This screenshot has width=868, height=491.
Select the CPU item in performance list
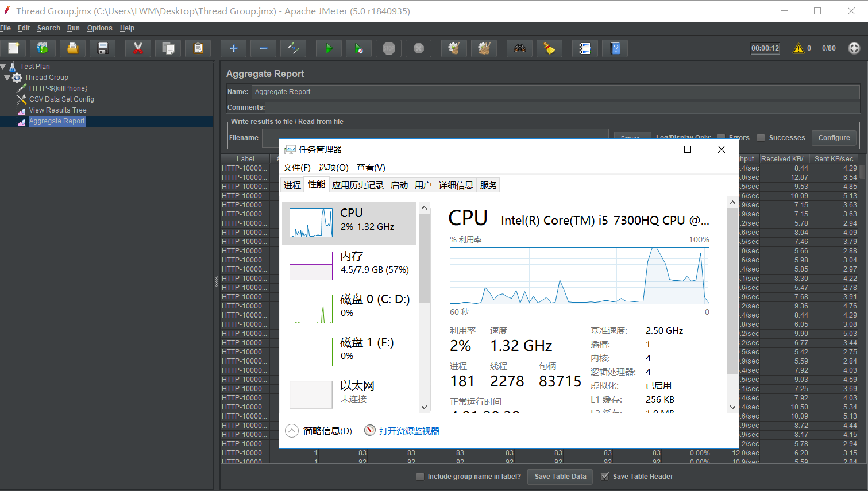click(349, 223)
